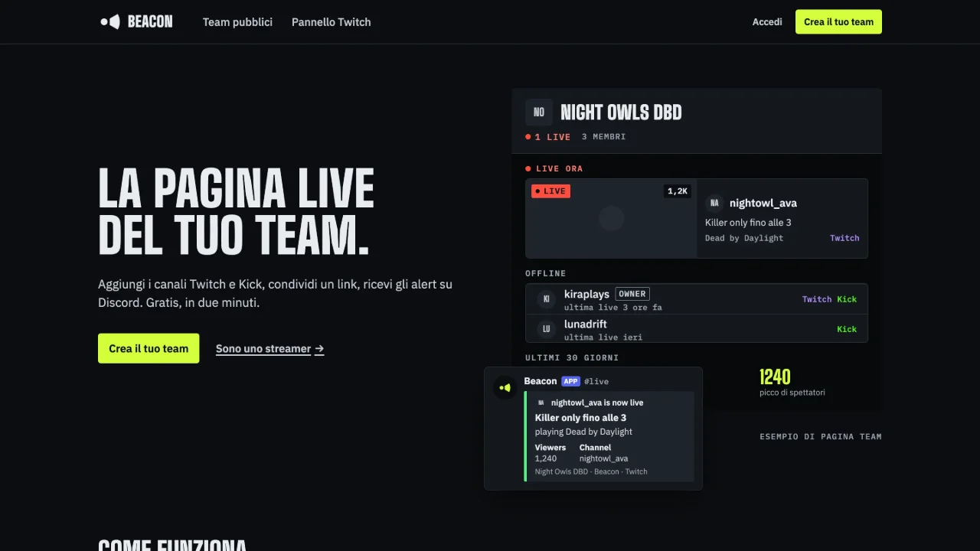Image resolution: width=980 pixels, height=551 pixels.
Task: Click the text ultima live 3 ore fa
Action: (x=613, y=308)
